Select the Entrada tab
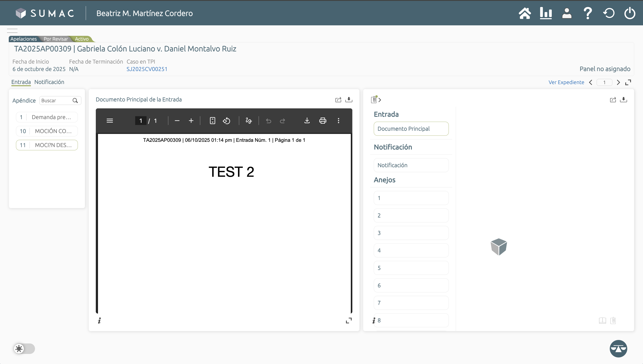 click(21, 82)
